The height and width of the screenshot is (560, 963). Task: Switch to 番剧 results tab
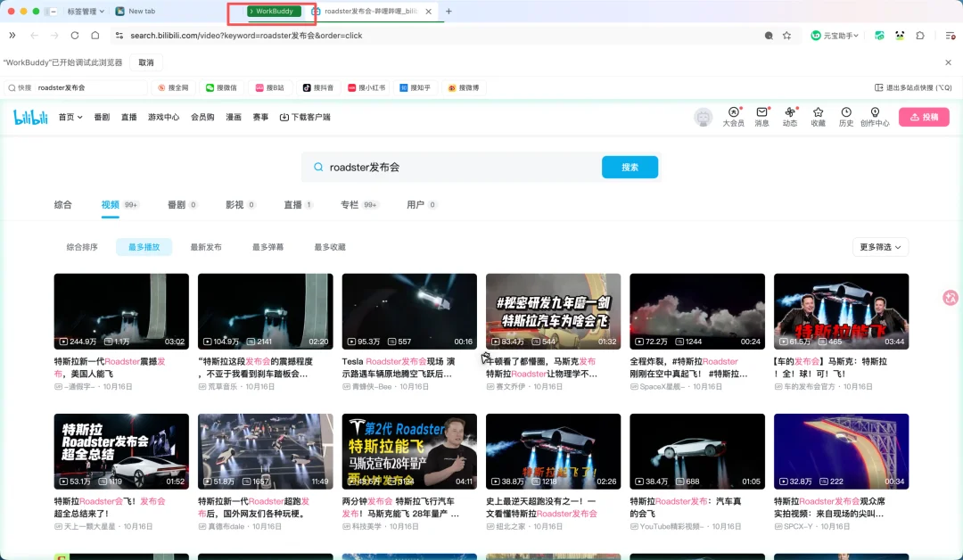click(x=182, y=204)
